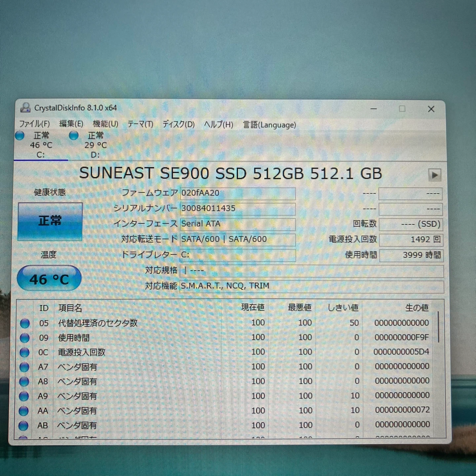Click the CrystalDiskInfo title bar icon

(25, 108)
